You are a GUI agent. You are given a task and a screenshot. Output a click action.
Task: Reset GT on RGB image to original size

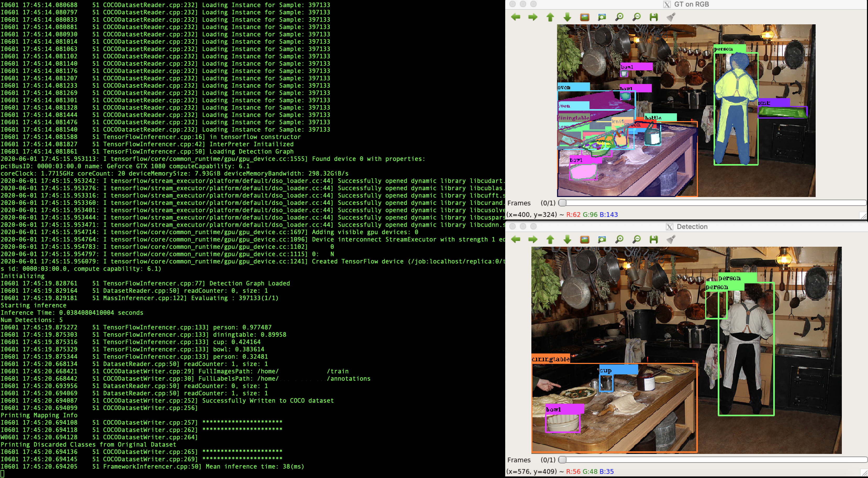click(585, 17)
